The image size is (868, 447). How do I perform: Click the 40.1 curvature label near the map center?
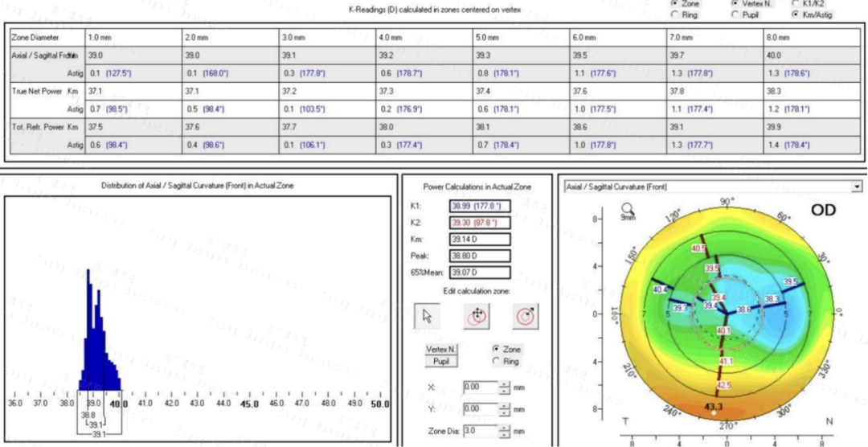click(724, 330)
